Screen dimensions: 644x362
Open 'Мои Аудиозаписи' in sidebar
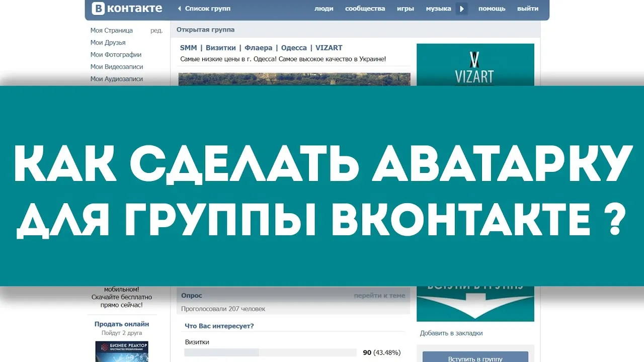(x=117, y=79)
